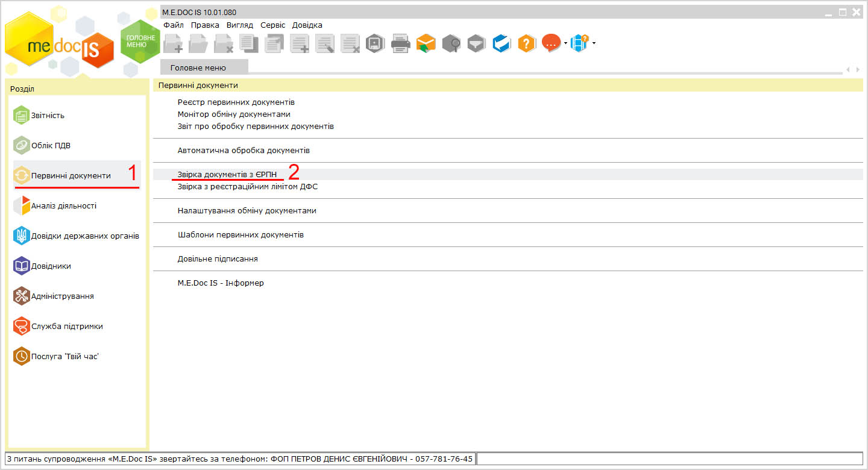Click the add row toolbar icon
The height and width of the screenshot is (470, 868).
point(300,43)
